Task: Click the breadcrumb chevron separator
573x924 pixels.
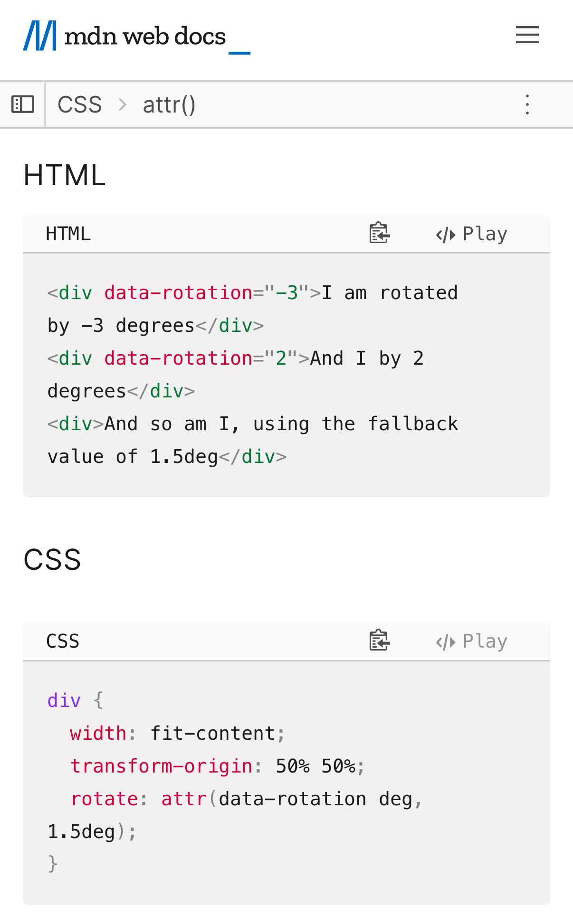Action: pyautogui.click(x=123, y=104)
